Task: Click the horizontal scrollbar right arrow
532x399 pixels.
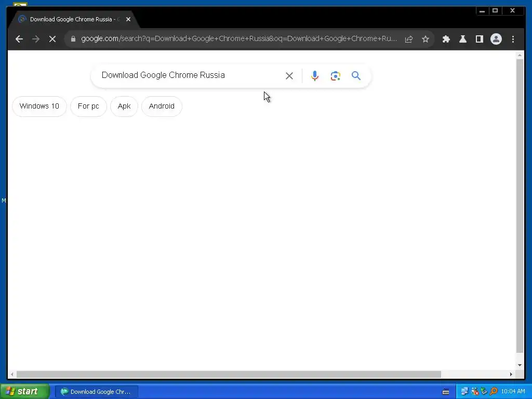Action: 511,374
